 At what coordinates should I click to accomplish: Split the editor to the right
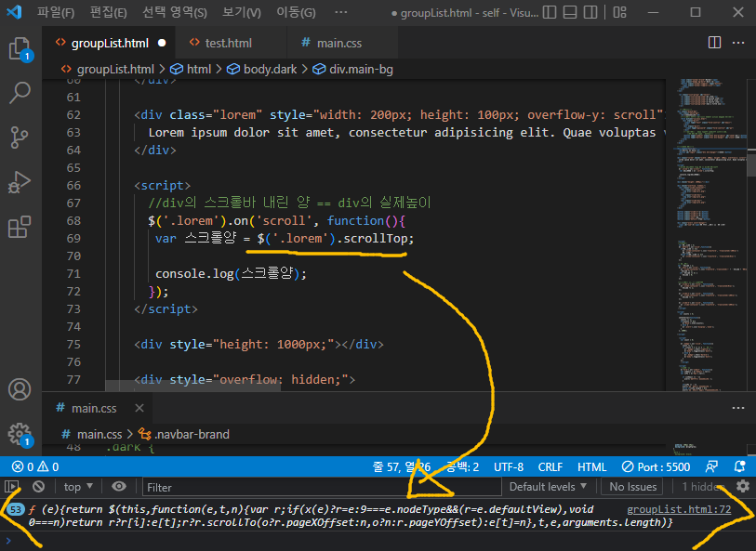pyautogui.click(x=714, y=43)
